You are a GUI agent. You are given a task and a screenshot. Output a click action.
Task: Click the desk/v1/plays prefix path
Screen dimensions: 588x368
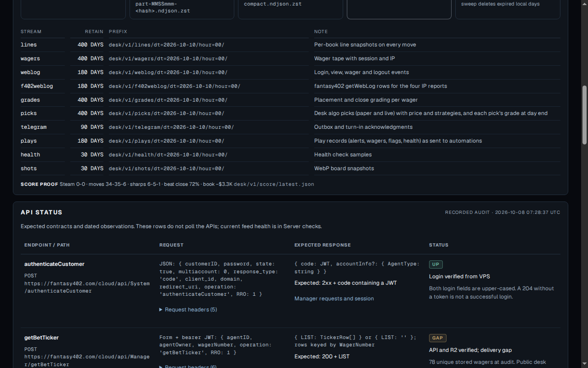(166, 141)
